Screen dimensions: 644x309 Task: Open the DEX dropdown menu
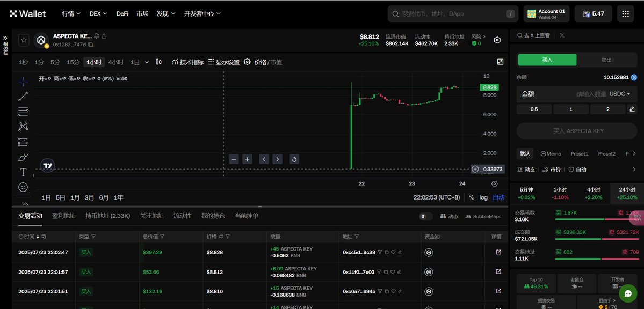99,13
